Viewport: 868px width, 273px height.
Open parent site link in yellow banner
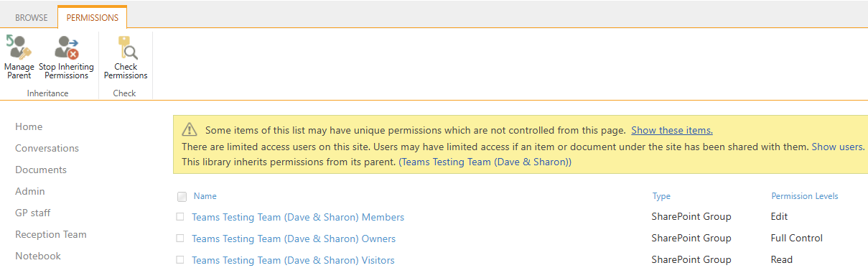[485, 162]
